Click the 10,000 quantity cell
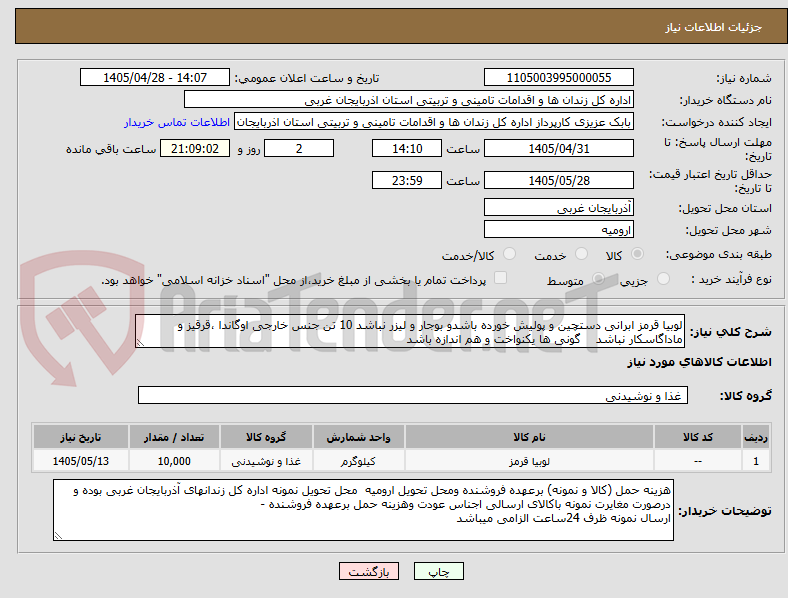This screenshot has height=598, width=788. pos(174,461)
